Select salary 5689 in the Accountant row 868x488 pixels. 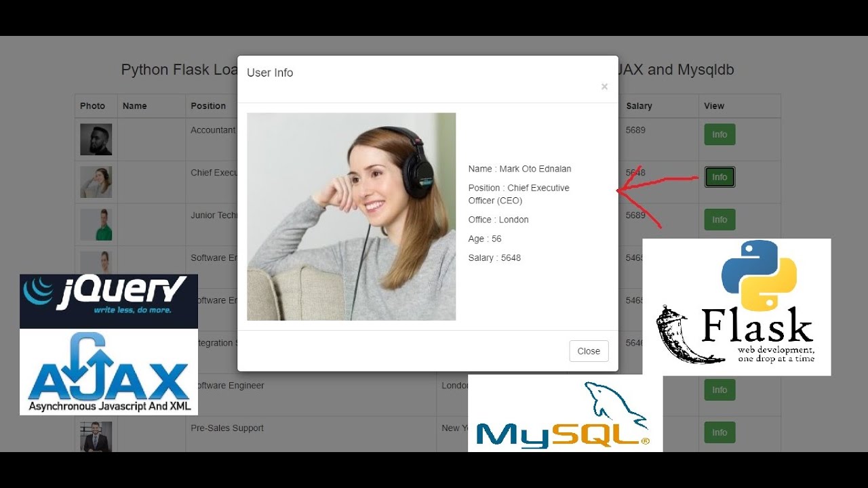click(635, 130)
